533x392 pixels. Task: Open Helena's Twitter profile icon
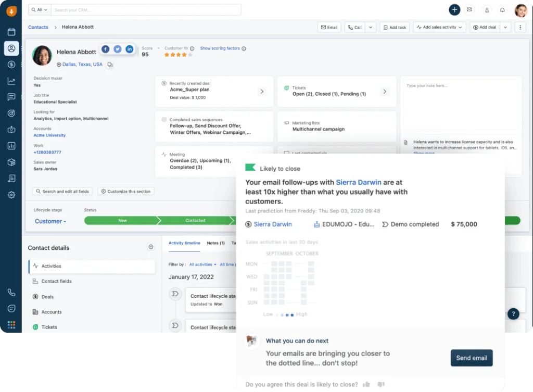pos(118,49)
